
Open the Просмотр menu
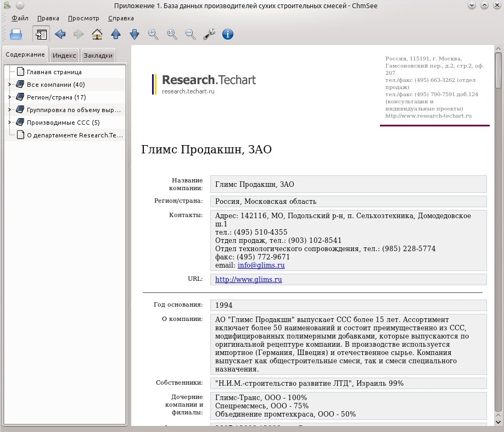click(x=83, y=18)
